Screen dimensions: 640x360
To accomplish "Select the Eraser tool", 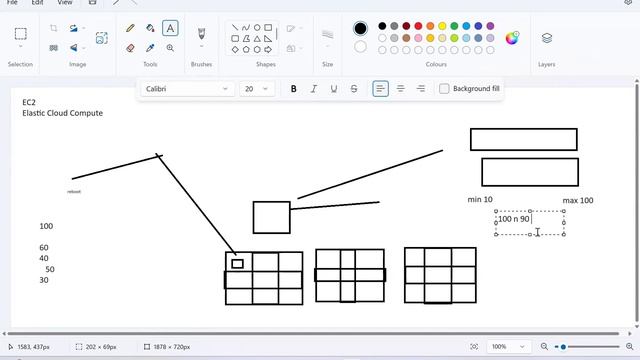I will (x=130, y=48).
